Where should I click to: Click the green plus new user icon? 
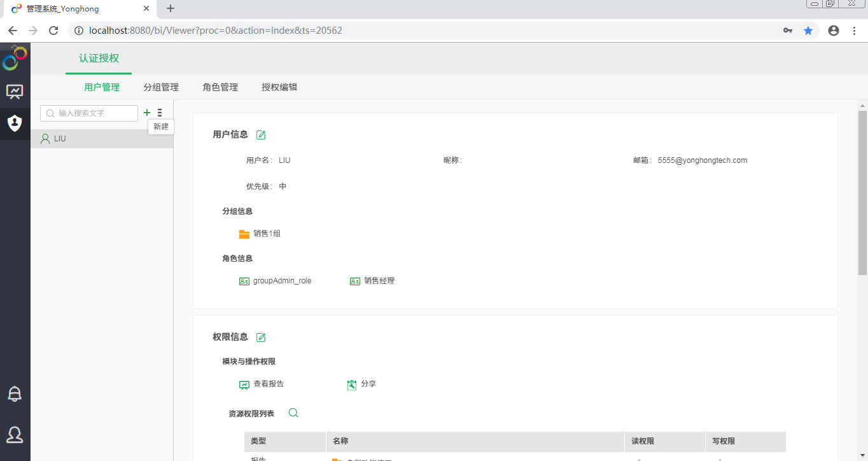(x=147, y=113)
